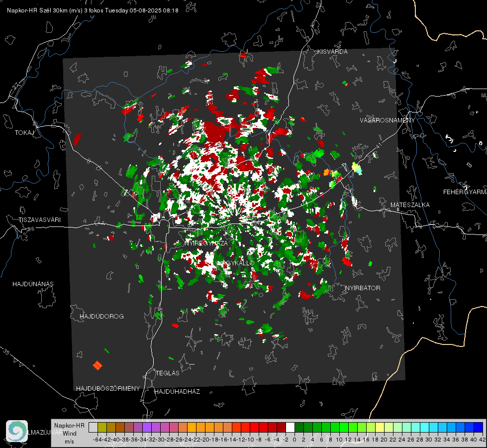Image resolution: width=487 pixels, height=448 pixels.
Task: Pick the yellow legend swatch between 18 and 20
Action: click(x=380, y=427)
